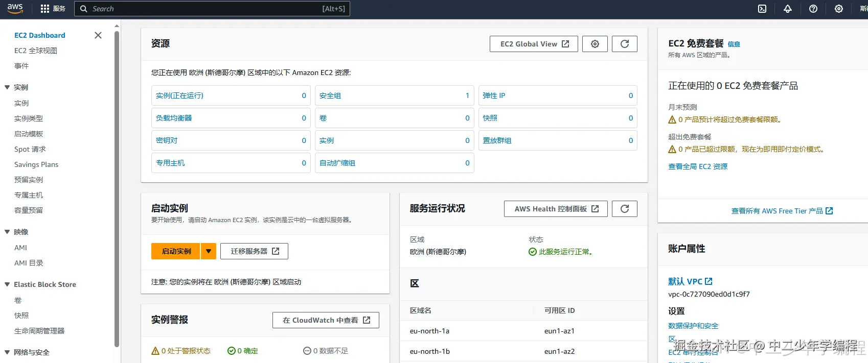Click the sidebar vertical scrollbar
This screenshot has width=868, height=363.
pos(117,189)
